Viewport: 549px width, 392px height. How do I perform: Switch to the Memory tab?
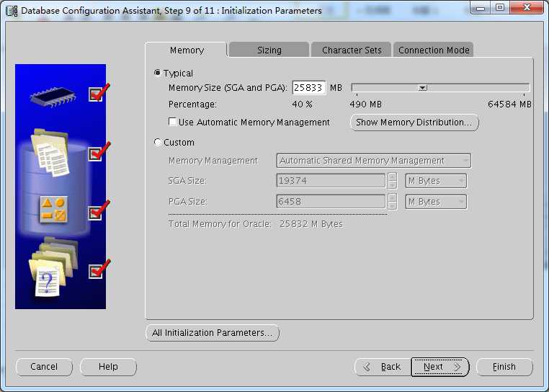tap(187, 50)
